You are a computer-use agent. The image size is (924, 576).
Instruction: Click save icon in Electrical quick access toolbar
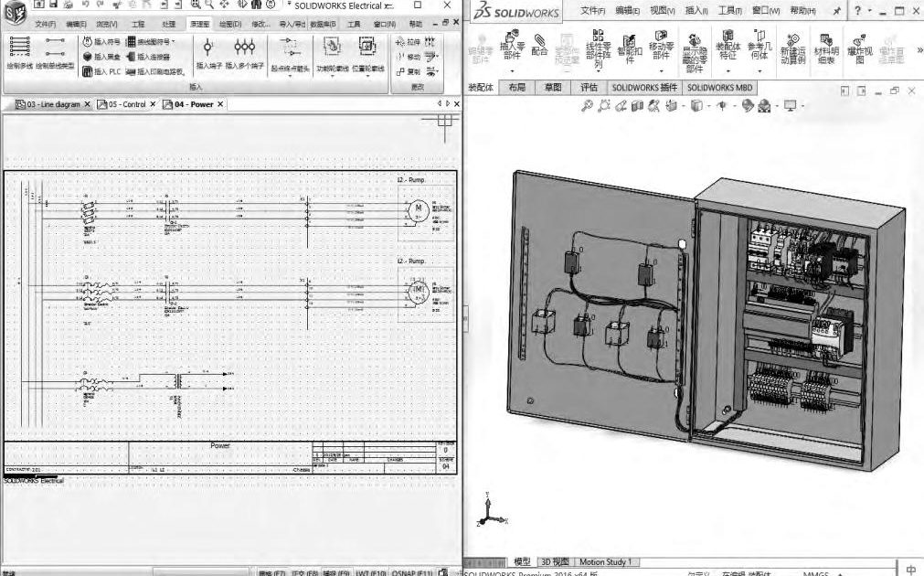point(54,5)
